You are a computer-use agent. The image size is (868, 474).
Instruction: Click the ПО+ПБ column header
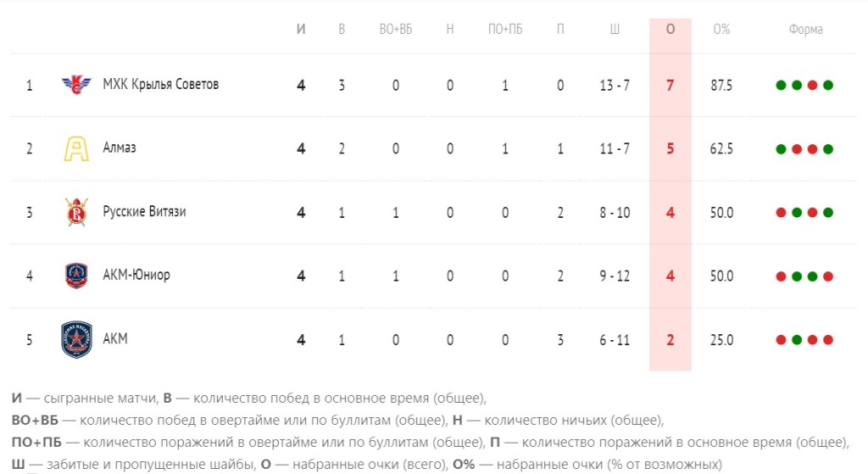505,29
